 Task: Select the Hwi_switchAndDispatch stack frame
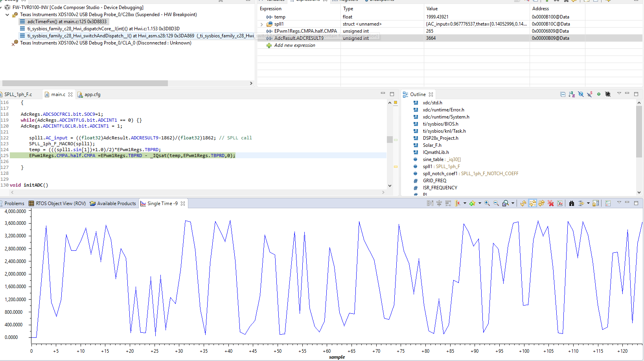click(x=137, y=36)
